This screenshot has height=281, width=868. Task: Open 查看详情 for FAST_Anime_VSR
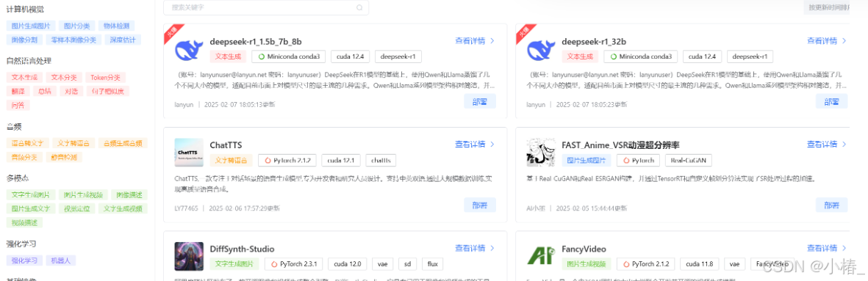pyautogui.click(x=827, y=144)
